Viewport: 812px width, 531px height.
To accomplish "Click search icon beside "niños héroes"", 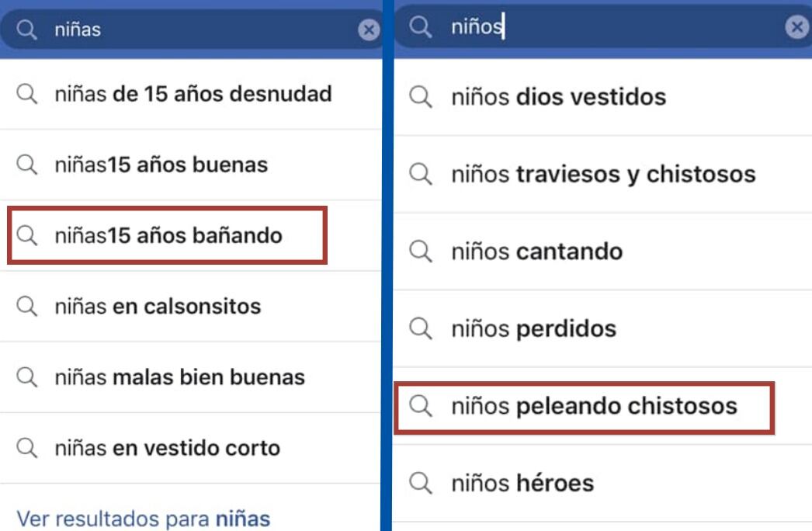I will click(x=421, y=483).
